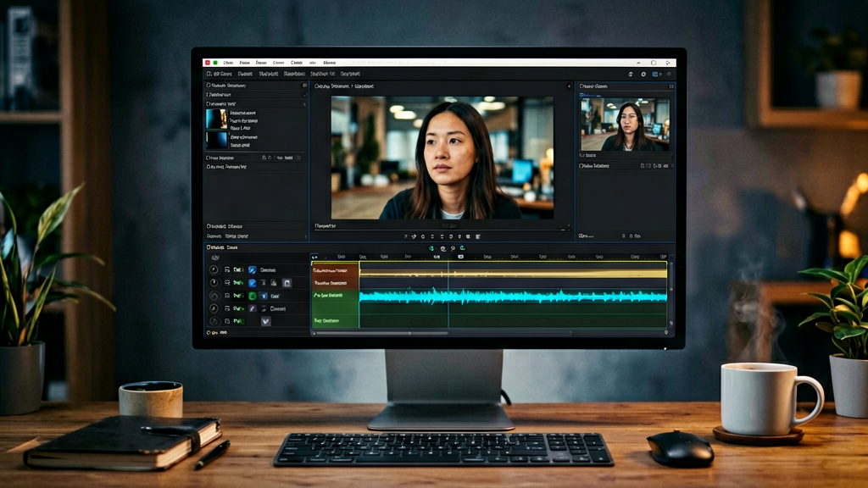The image size is (868, 488).
Task: Click the bar chart icon on the second track
Action: (274, 283)
